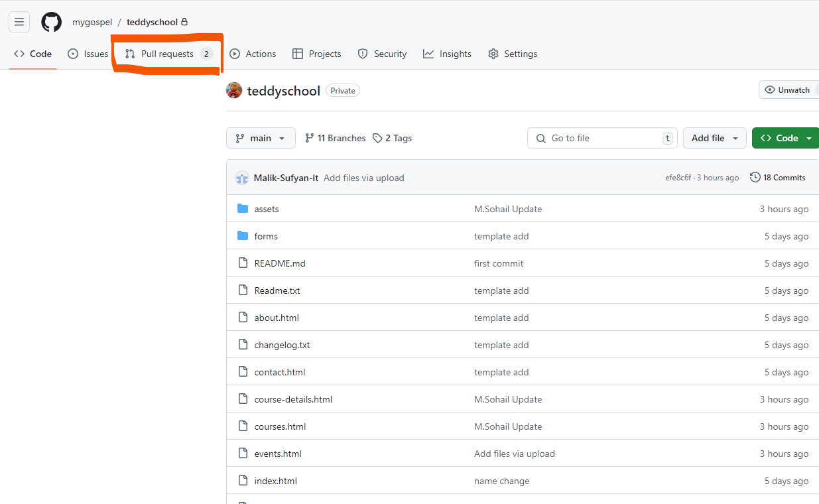Open repository Settings tab

513,54
